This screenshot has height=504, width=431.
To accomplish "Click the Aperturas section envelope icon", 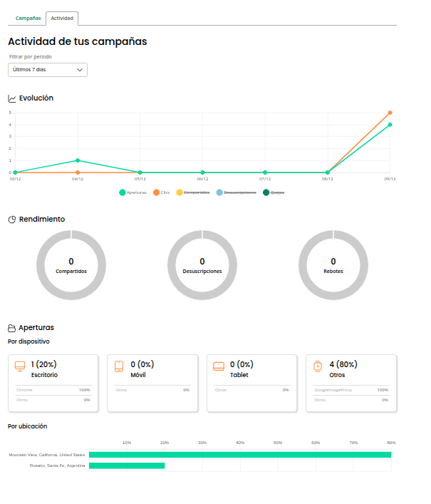I will pos(12,328).
